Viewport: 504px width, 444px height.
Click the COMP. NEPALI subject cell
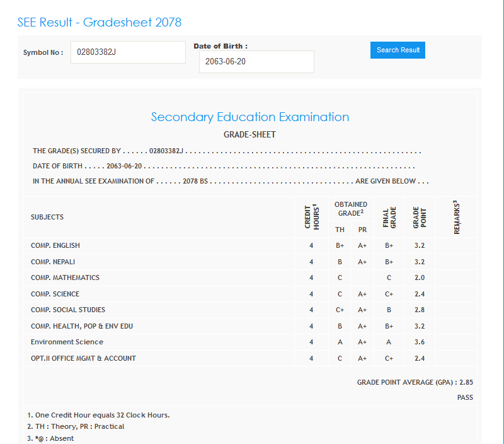[54, 261]
